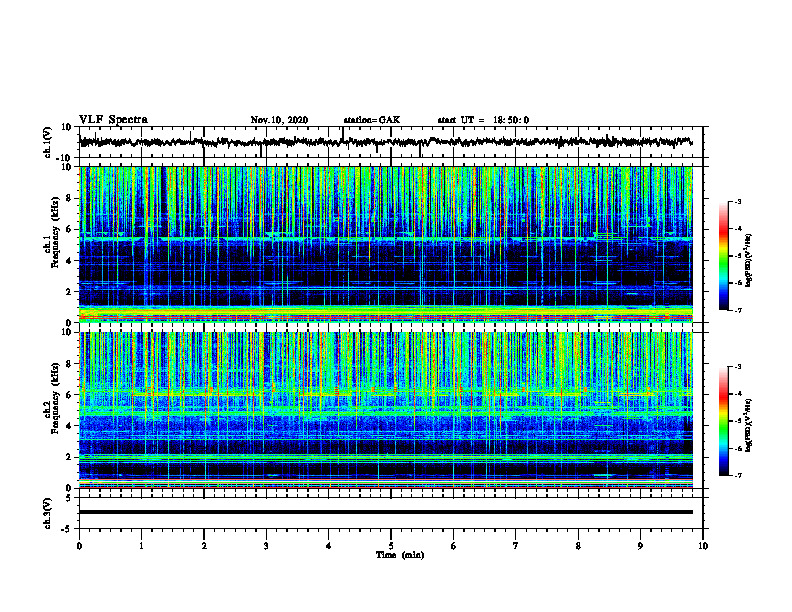This screenshot has width=792, height=612.
Task: Click the time axis tick label '0'
Action: (x=79, y=546)
